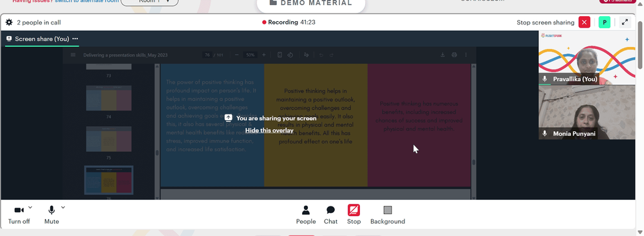This screenshot has height=236, width=644.
Task: Open the People panel
Action: pyautogui.click(x=306, y=215)
